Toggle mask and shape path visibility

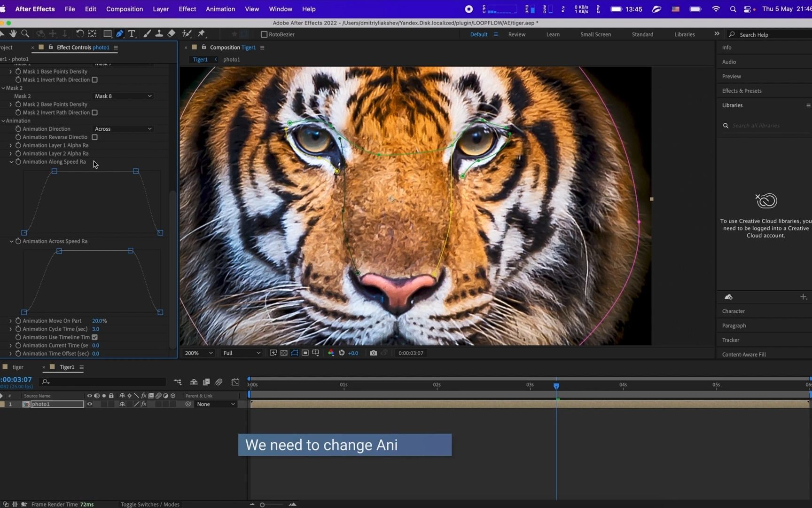(x=295, y=353)
